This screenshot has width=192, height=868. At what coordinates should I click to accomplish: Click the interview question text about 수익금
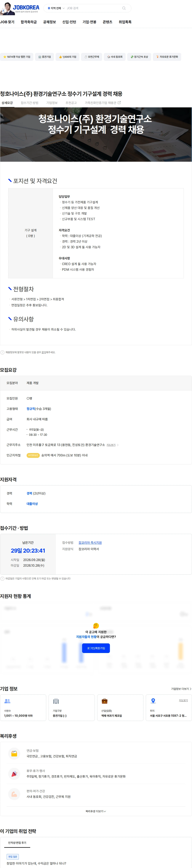pos(36,863)
